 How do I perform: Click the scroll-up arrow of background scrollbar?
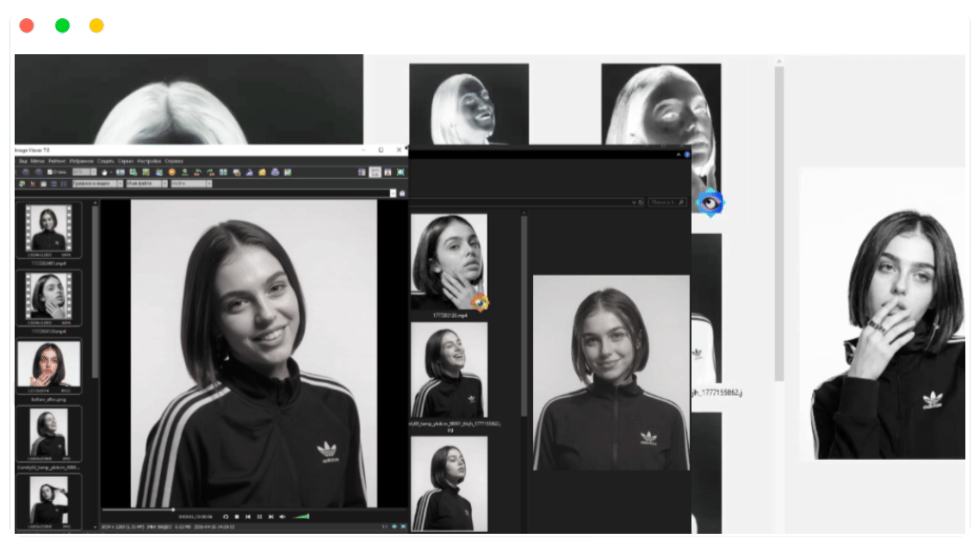[x=778, y=61]
